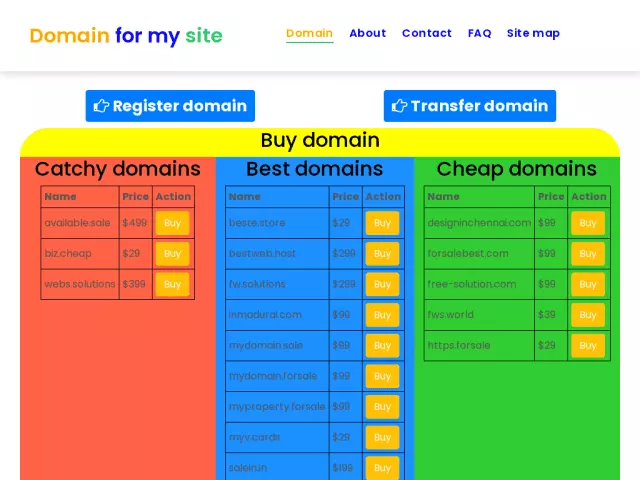Click the hand icon on Register domain
640x480 pixels.
(x=101, y=106)
